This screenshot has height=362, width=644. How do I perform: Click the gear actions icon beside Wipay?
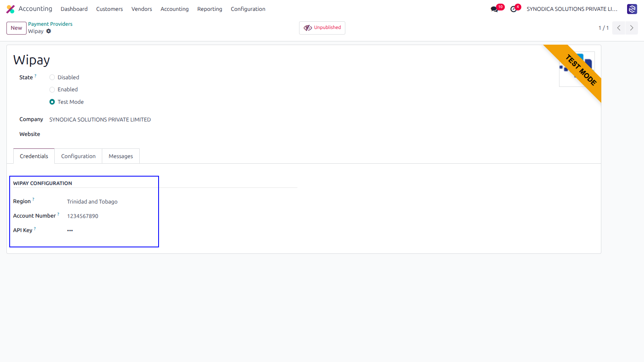[x=49, y=31]
